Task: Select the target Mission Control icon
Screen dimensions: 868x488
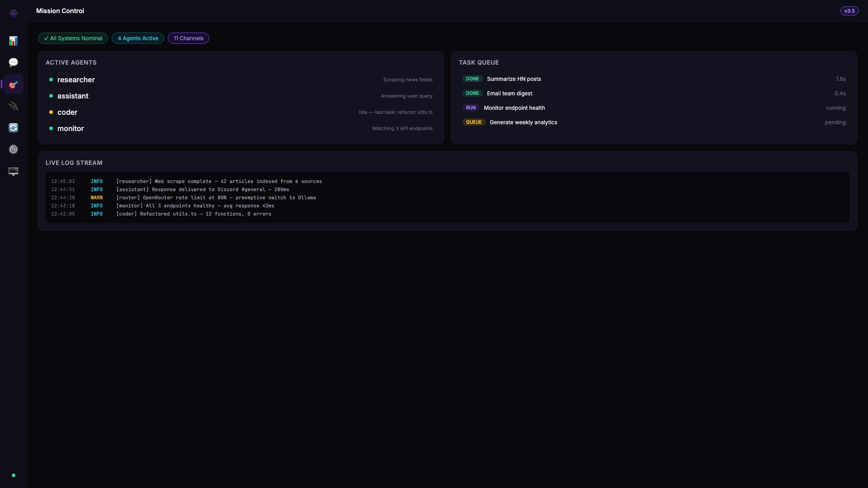Action: pyautogui.click(x=14, y=84)
